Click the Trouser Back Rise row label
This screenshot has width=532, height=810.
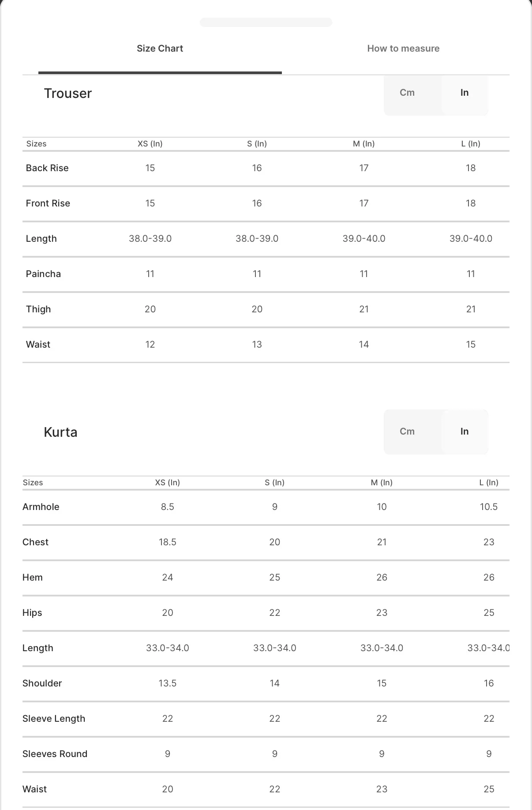pyautogui.click(x=47, y=168)
